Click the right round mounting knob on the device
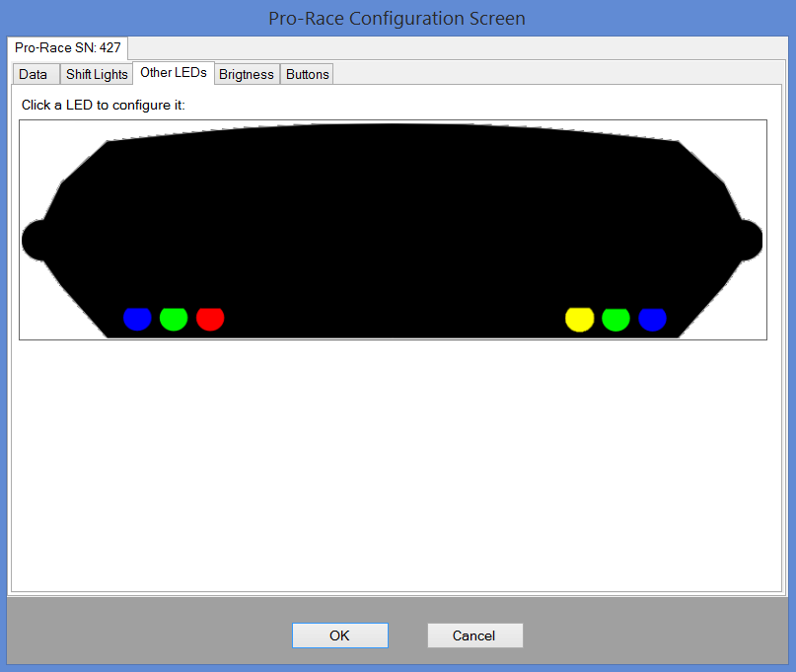The image size is (796, 672). [748, 240]
